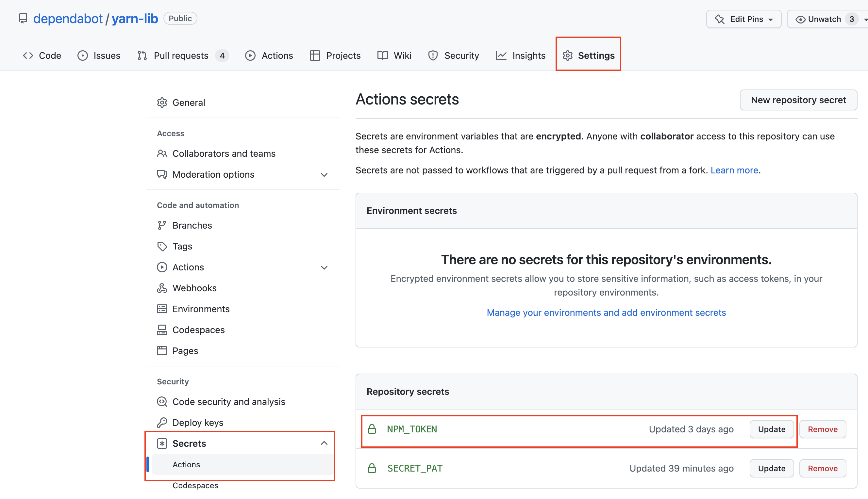Select Codespaces under Secrets
The image size is (868, 499).
click(x=195, y=486)
